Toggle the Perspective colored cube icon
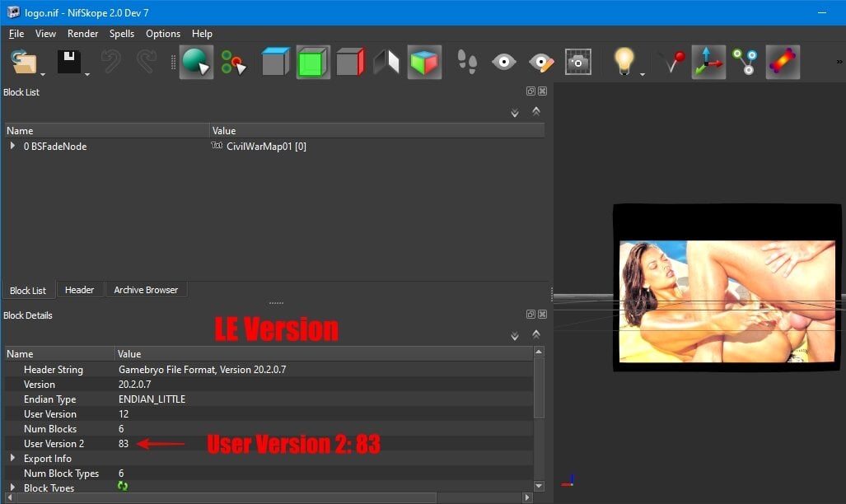The width and height of the screenshot is (846, 504). (x=424, y=62)
